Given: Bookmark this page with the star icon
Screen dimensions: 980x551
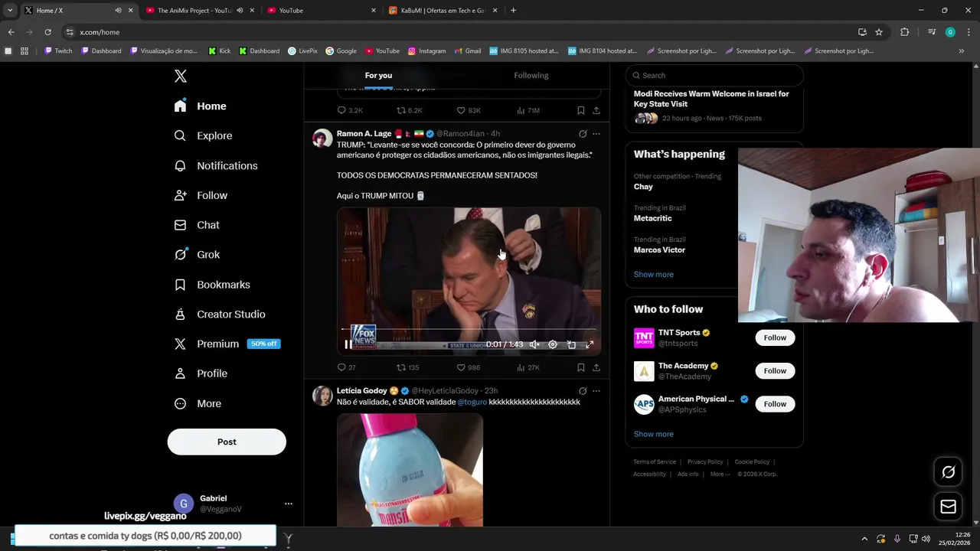Looking at the screenshot, I should [x=879, y=32].
